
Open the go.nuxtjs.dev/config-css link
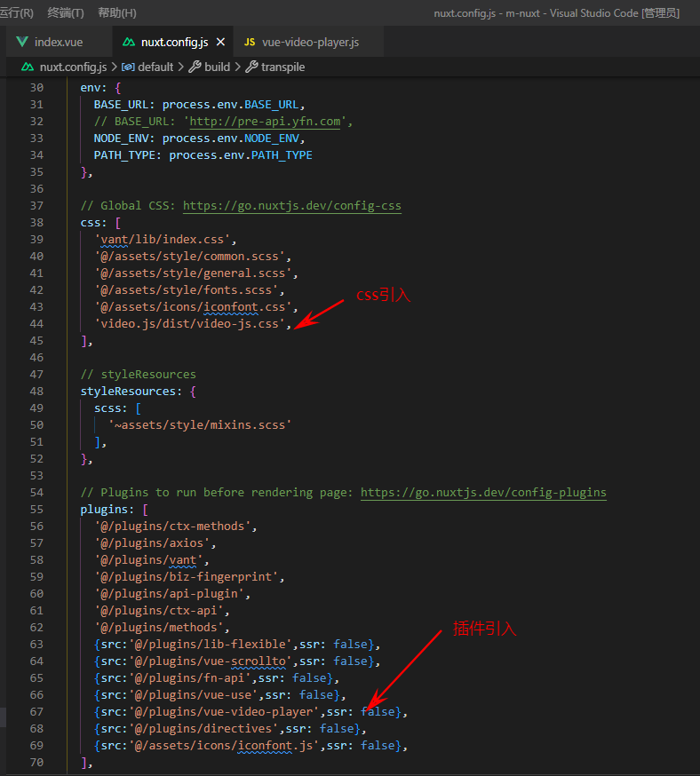coord(292,206)
